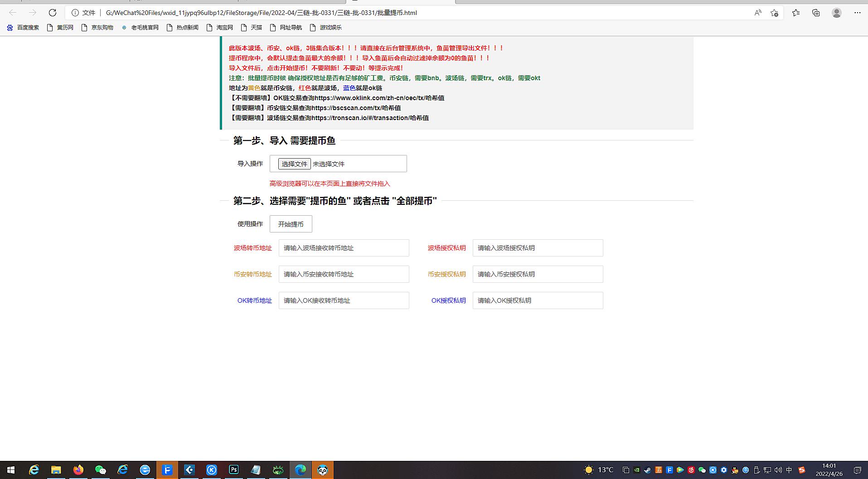Screen dimensions: 868x479
Task: Click the browser refresh icon
Action: pyautogui.click(x=53, y=13)
